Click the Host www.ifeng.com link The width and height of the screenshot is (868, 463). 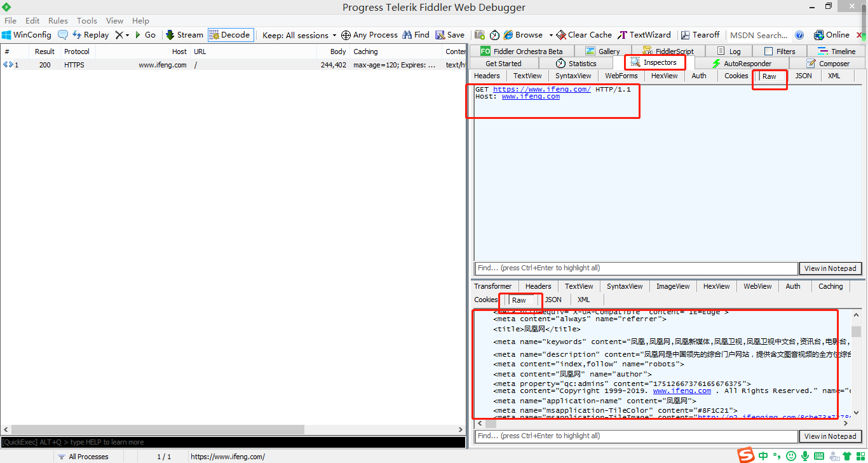click(531, 97)
